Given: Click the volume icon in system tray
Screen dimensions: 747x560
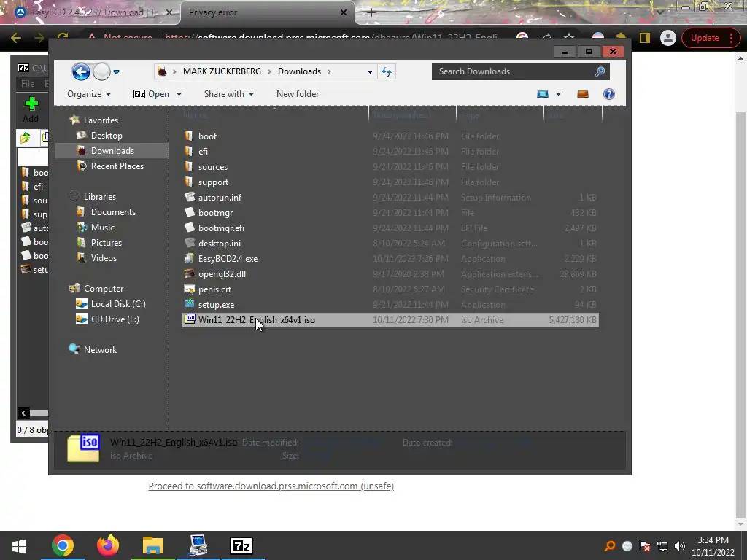Looking at the screenshot, I should coord(680,546).
